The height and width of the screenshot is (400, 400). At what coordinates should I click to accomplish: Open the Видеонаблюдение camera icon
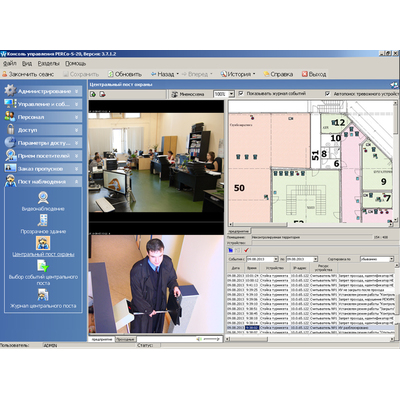[x=43, y=198]
